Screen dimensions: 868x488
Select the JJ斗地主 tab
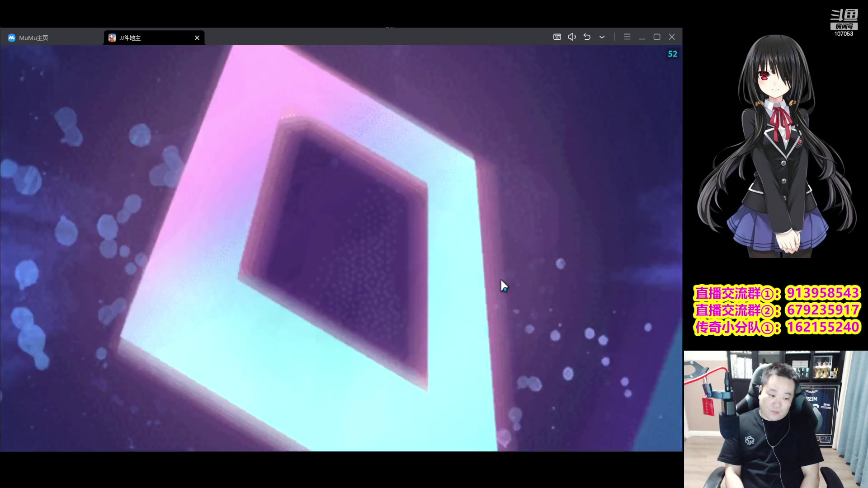[154, 38]
